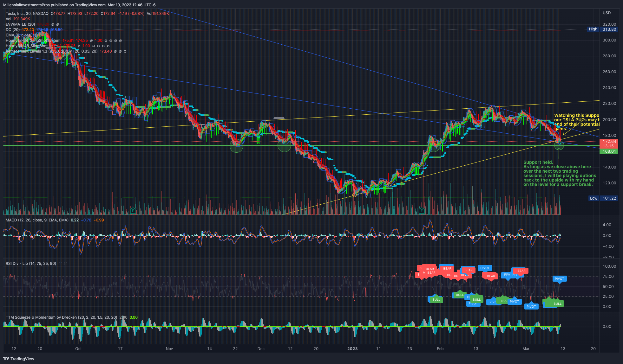Click the 25.00 RSI axis value
This screenshot has width=623, height=364.
608,297
